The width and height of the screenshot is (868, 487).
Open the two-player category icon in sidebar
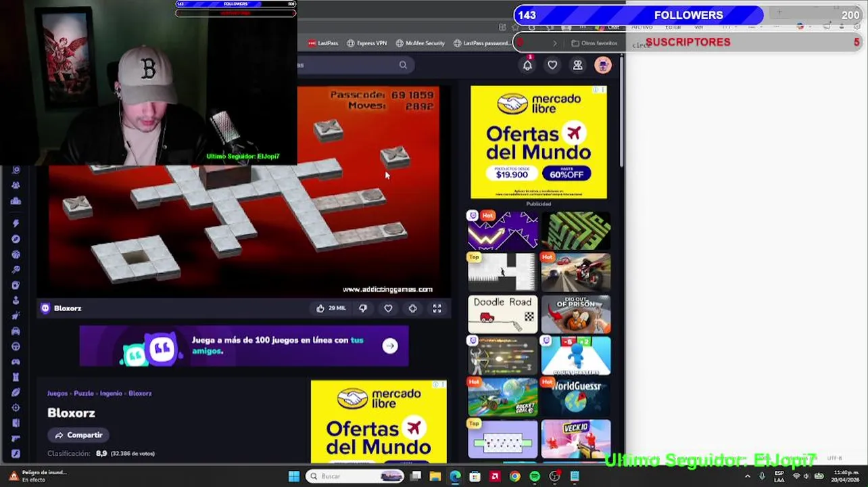pos(16,185)
